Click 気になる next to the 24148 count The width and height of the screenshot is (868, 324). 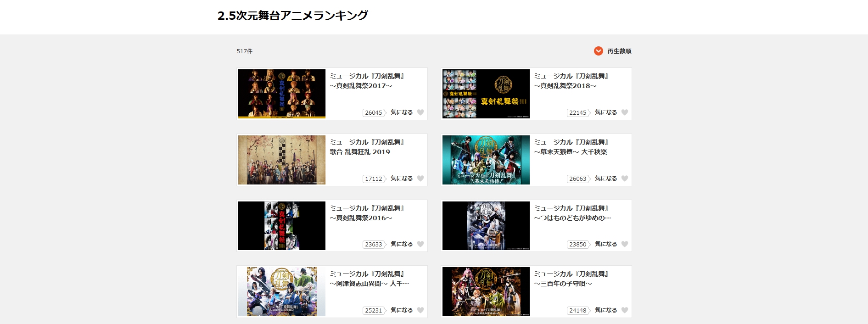[x=606, y=310]
